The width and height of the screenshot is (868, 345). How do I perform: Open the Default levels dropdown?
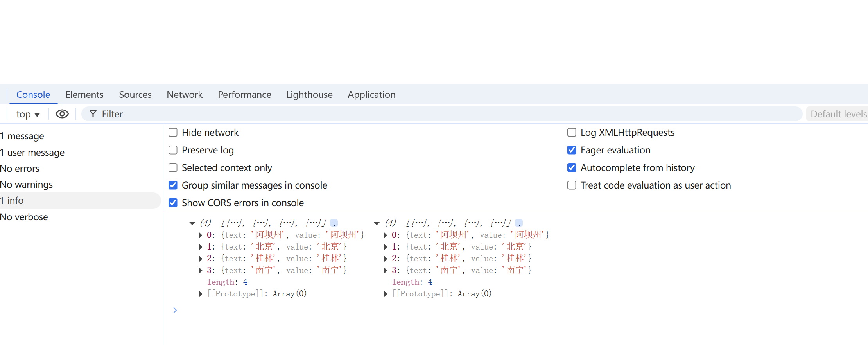838,114
